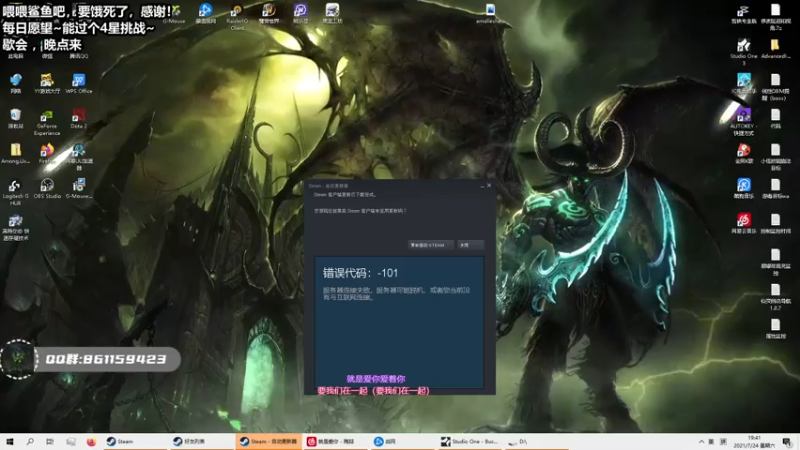
Task: Open the Studio One 3 desktop shortcut
Action: point(743,52)
